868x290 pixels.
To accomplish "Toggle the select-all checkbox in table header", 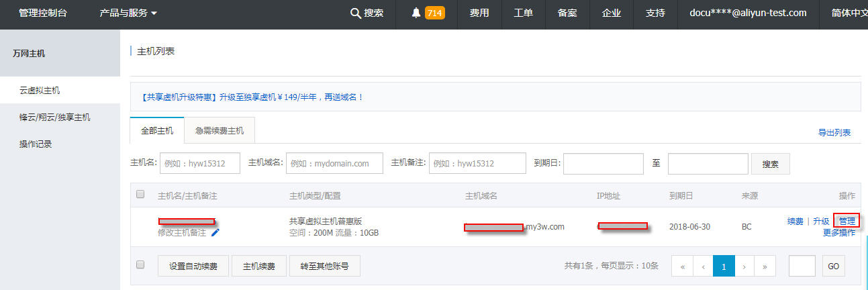I will [140, 194].
